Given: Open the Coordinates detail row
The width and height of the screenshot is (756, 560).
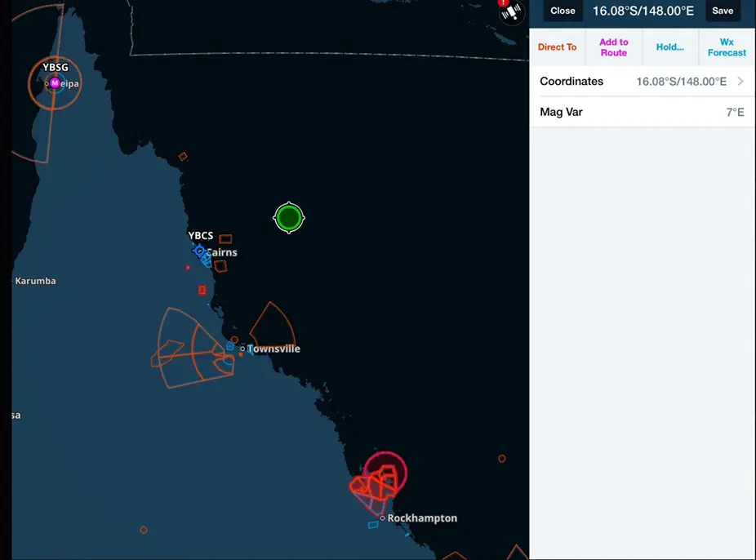Looking at the screenshot, I should 641,82.
